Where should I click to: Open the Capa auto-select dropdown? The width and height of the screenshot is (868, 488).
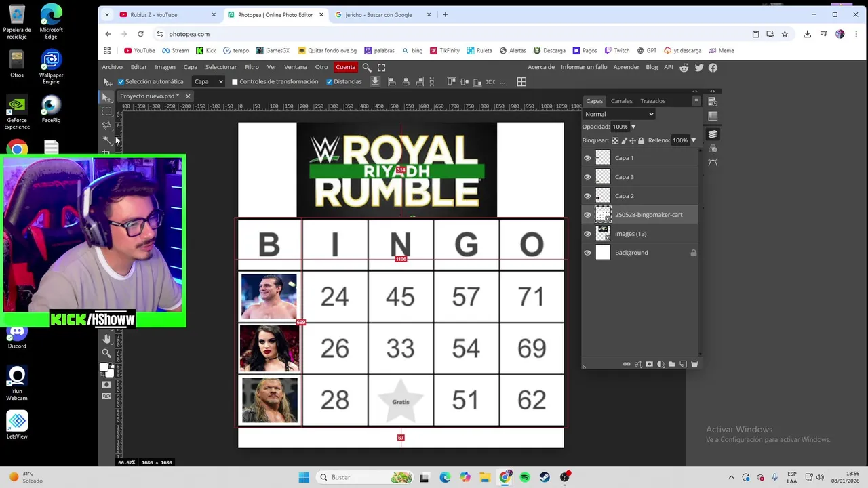[208, 81]
